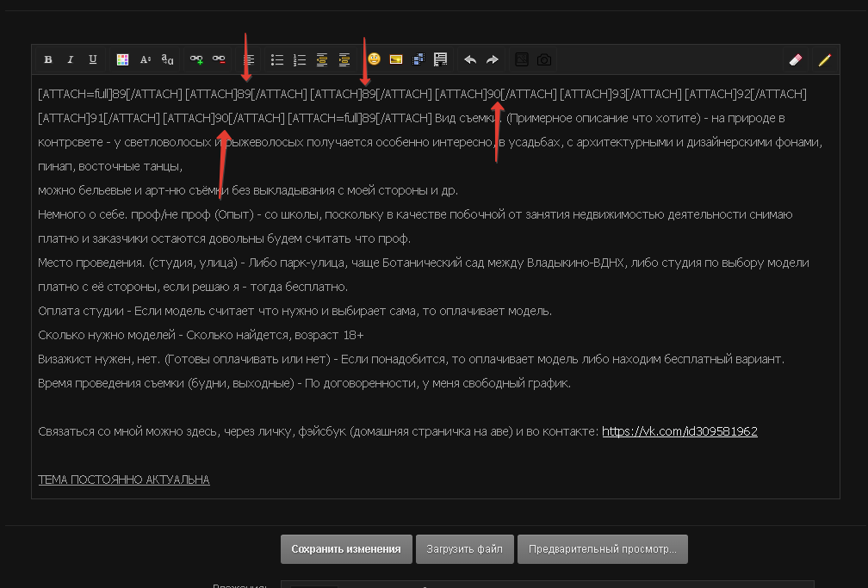
Task: Click the camera icon in toolbar
Action: (x=544, y=59)
